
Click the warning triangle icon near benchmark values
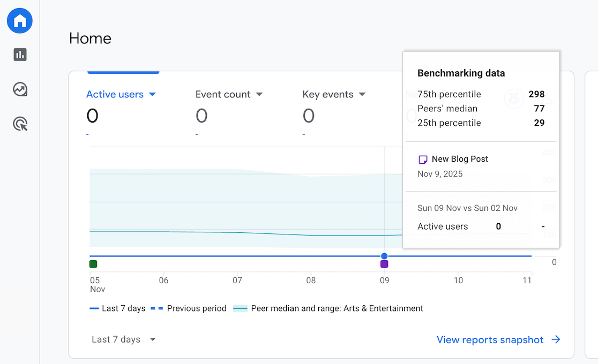(547, 100)
